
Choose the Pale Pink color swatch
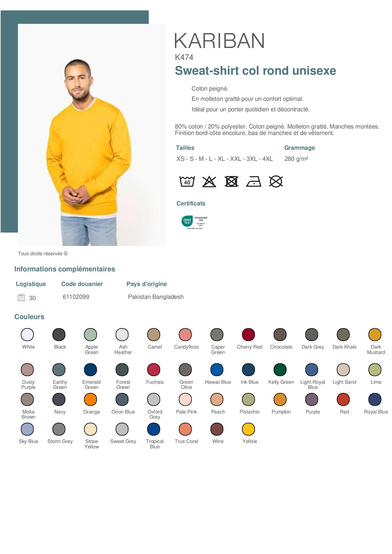[185, 399]
